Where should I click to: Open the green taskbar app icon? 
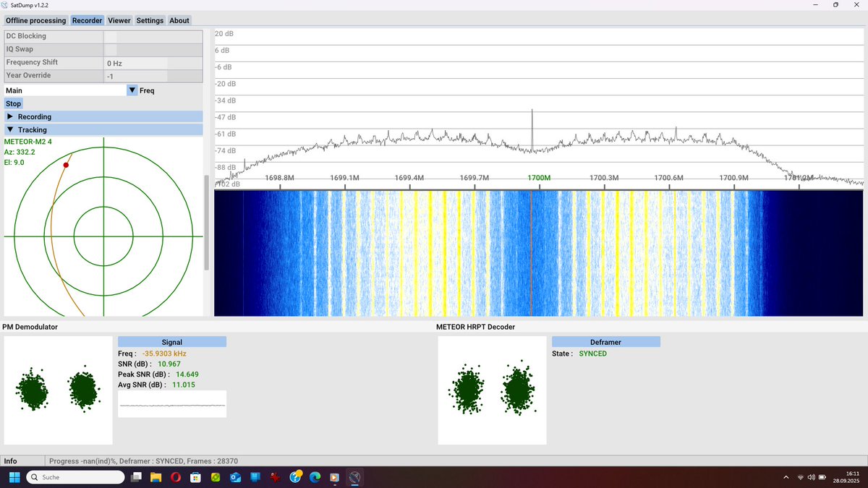pos(216,477)
